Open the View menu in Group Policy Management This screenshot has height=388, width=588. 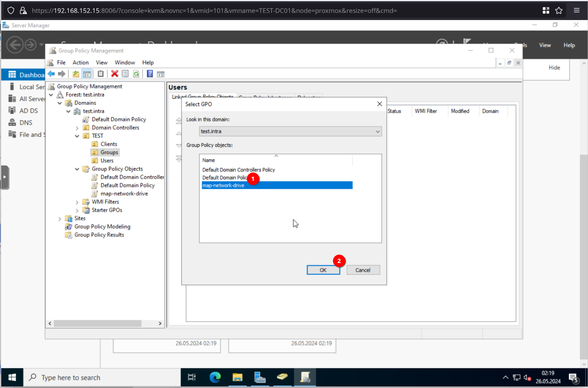[102, 62]
